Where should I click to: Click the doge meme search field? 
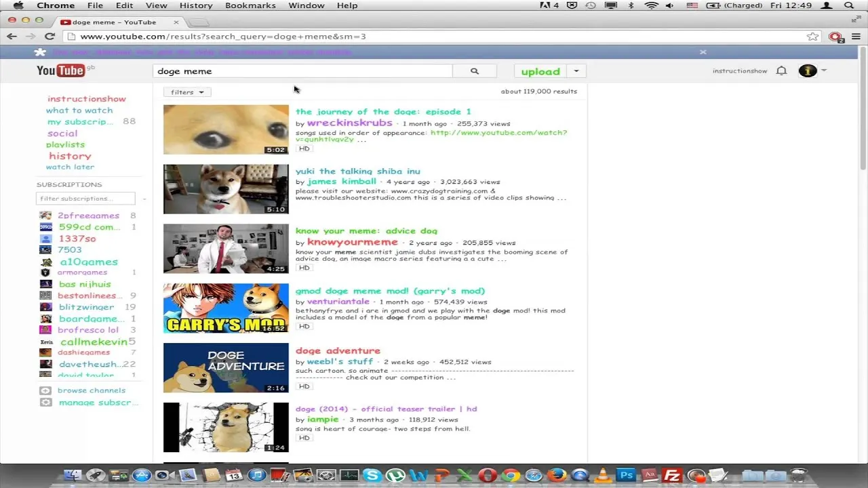tap(302, 71)
